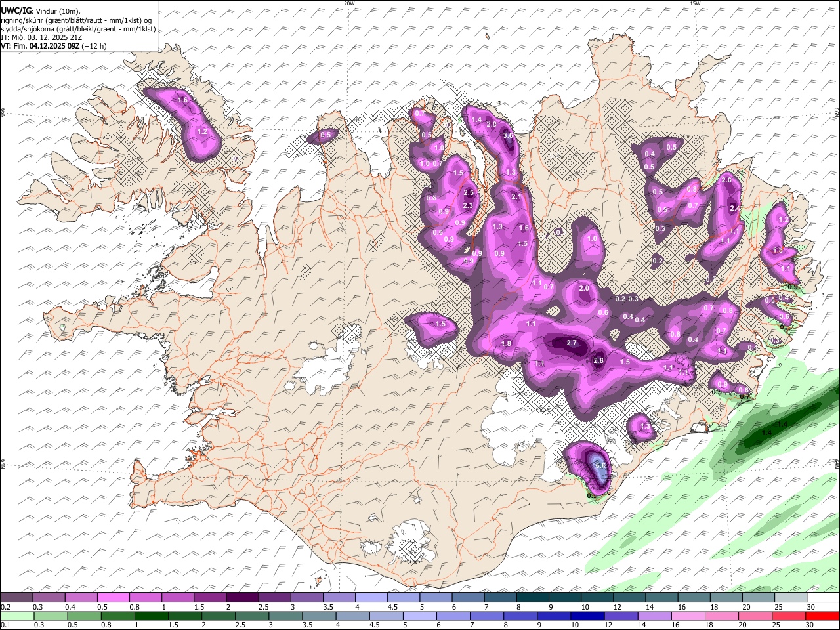
Task: Click the 2.4 snowfall value in the east
Action: [x=734, y=208]
